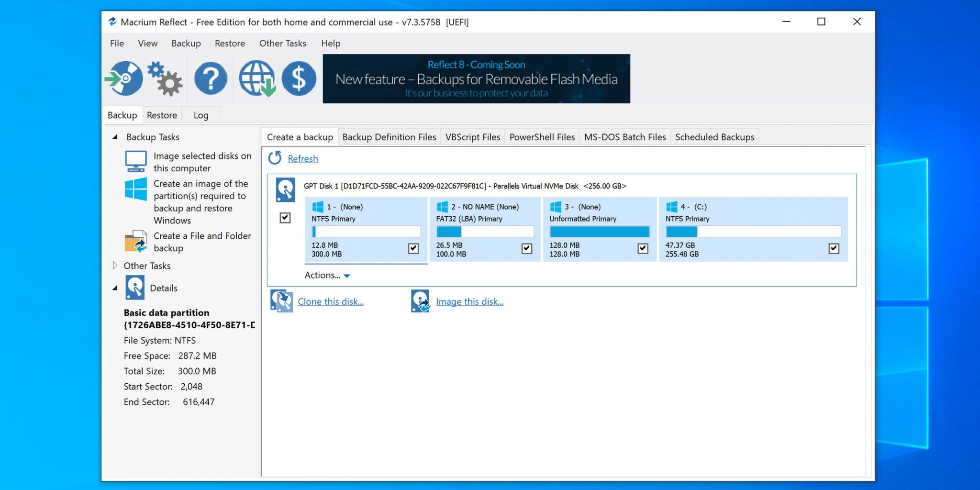Click the Reflect 8 Coming Soon banner
980x490 pixels.
[476, 78]
